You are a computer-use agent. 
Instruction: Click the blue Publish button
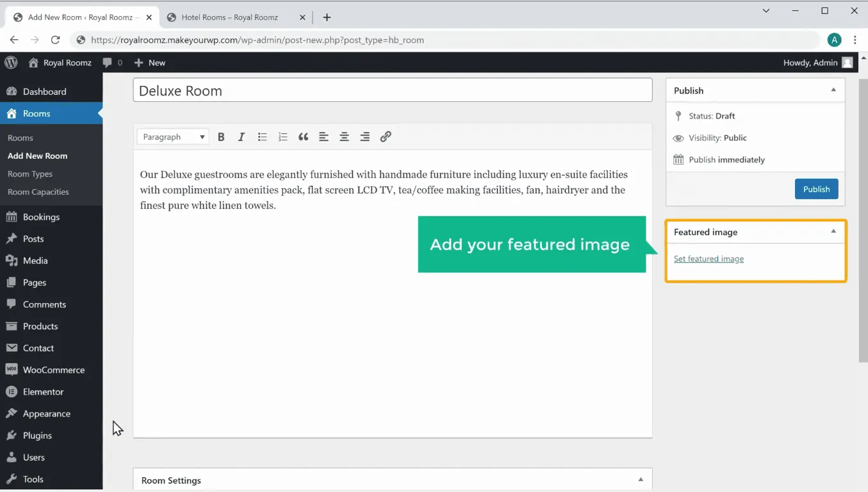816,189
